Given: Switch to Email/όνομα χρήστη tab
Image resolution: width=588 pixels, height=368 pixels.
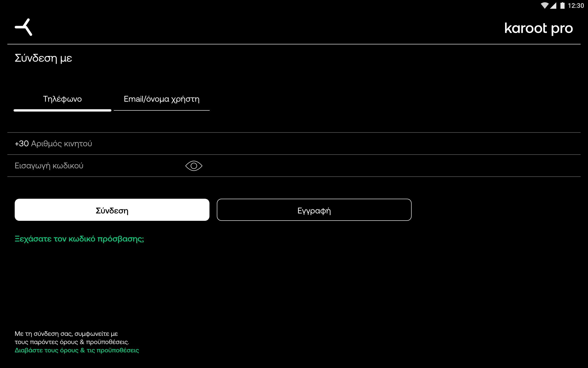Looking at the screenshot, I should pos(161,99).
